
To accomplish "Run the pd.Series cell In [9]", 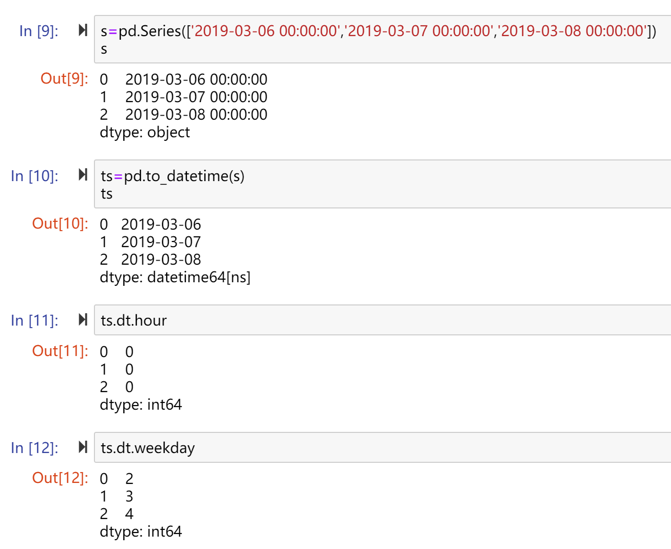I will coord(83,30).
